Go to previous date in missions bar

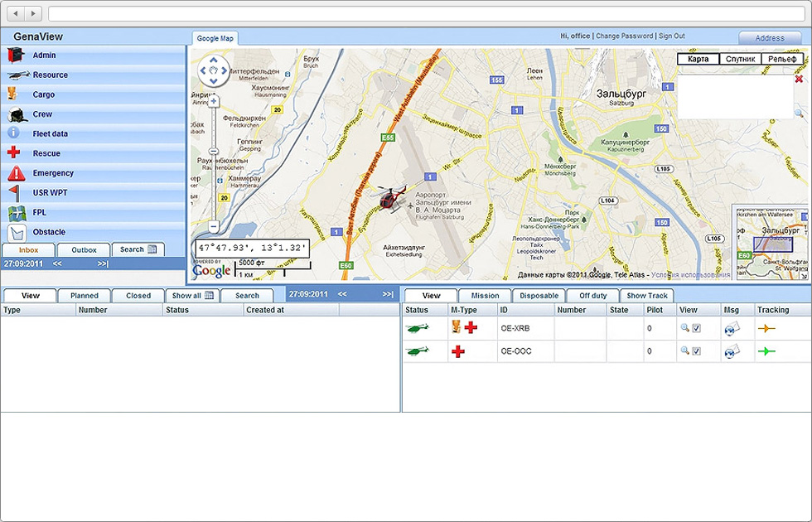coord(341,294)
